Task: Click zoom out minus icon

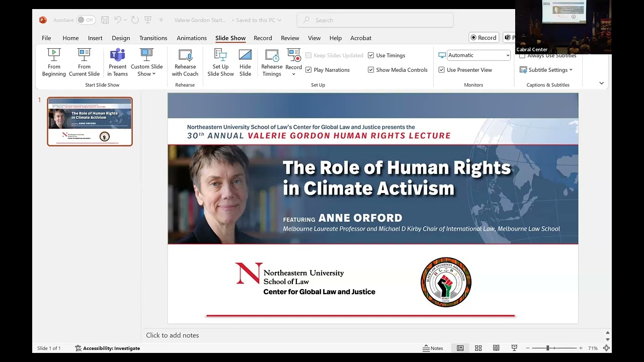Action: 528,348
